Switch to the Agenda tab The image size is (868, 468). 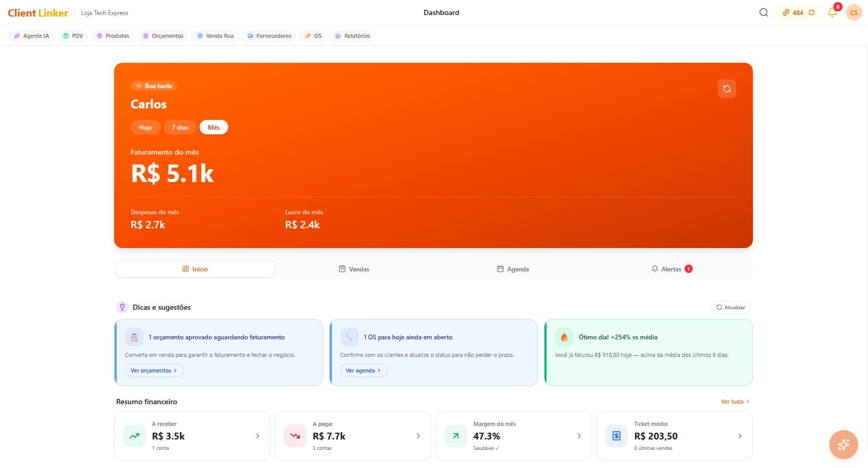pyautogui.click(x=513, y=269)
